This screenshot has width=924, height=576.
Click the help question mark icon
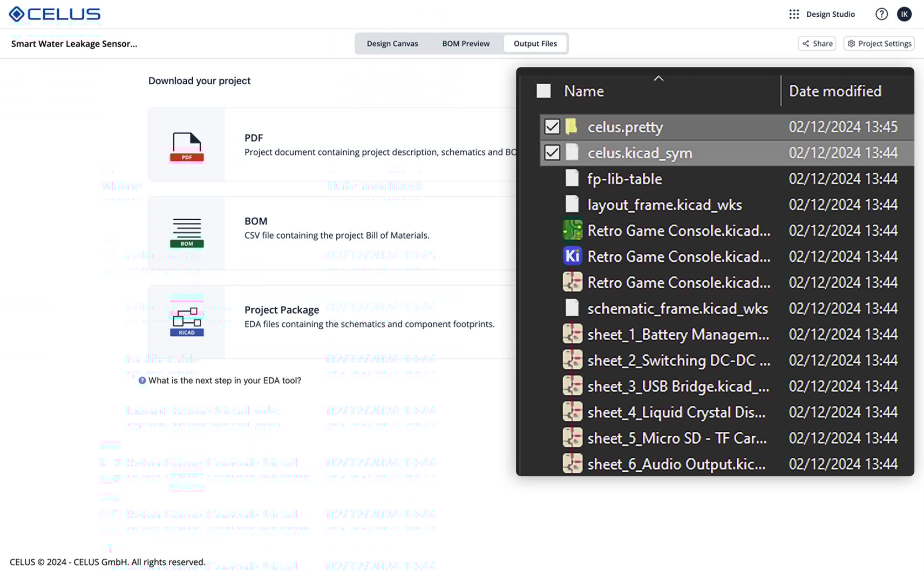pos(881,13)
